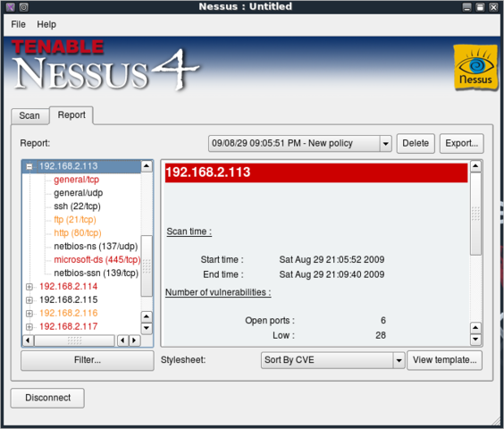The width and height of the screenshot is (504, 429).
Task: Click the tree horizontal scroll-left arrow
Action: (x=28, y=341)
